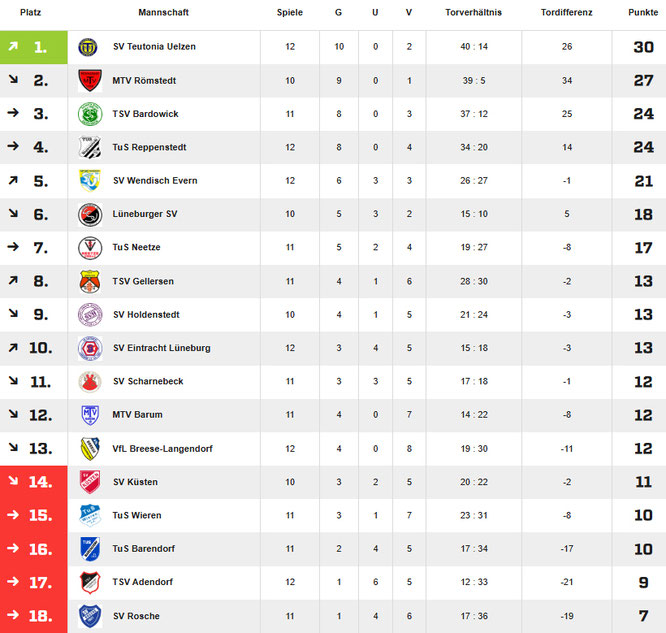Click the VfL Breese-Langendorf crest
Image resolution: width=666 pixels, height=633 pixels.
point(90,448)
